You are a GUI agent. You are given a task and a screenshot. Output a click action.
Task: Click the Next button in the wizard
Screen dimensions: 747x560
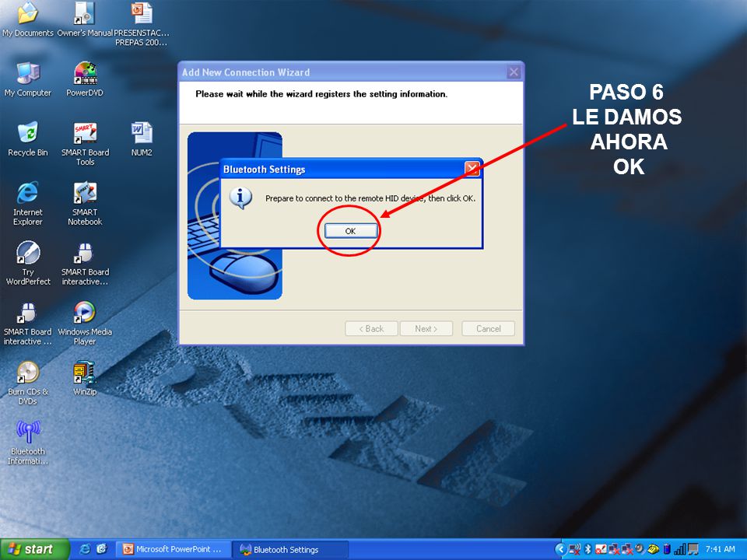[426, 328]
